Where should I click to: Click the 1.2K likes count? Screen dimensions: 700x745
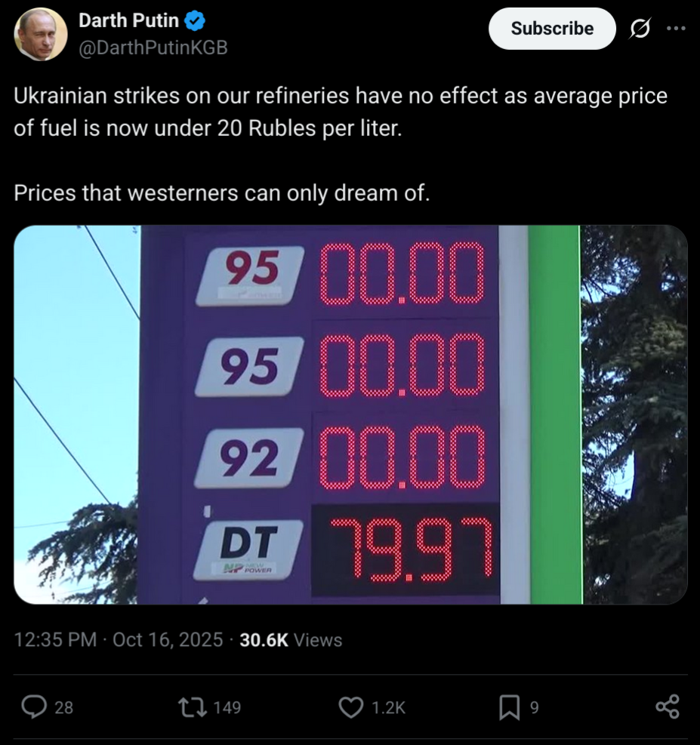pos(389,707)
